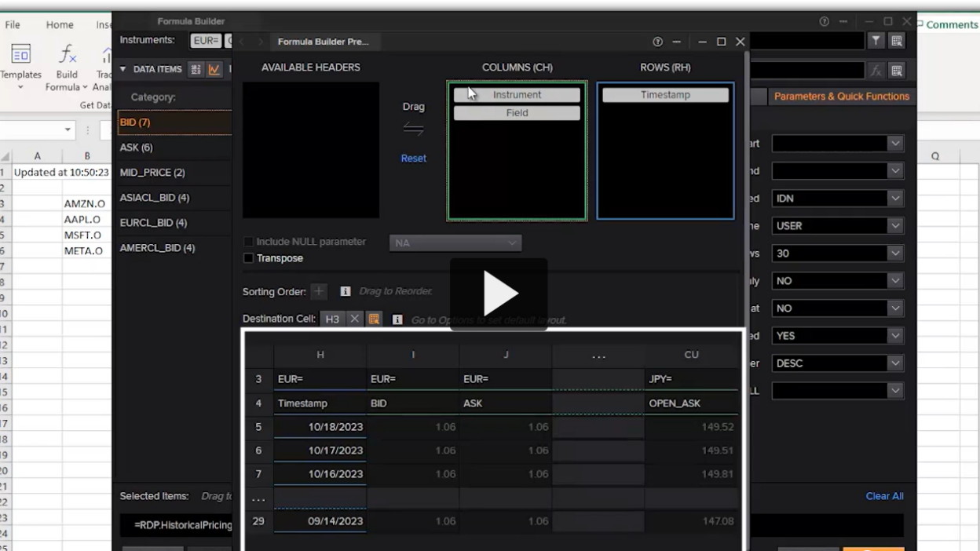The width and height of the screenshot is (980, 551).
Task: Click the Build Formula icon in ribbon
Action: tap(67, 65)
